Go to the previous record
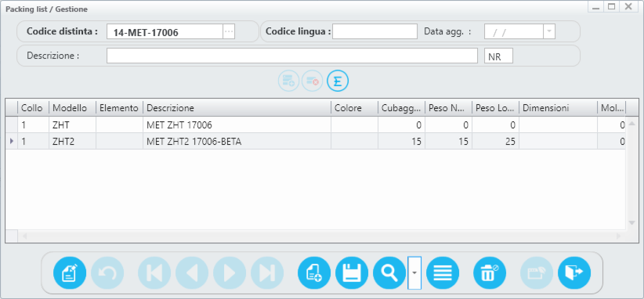Image resolution: width=644 pixels, height=299 pixels. 192,272
